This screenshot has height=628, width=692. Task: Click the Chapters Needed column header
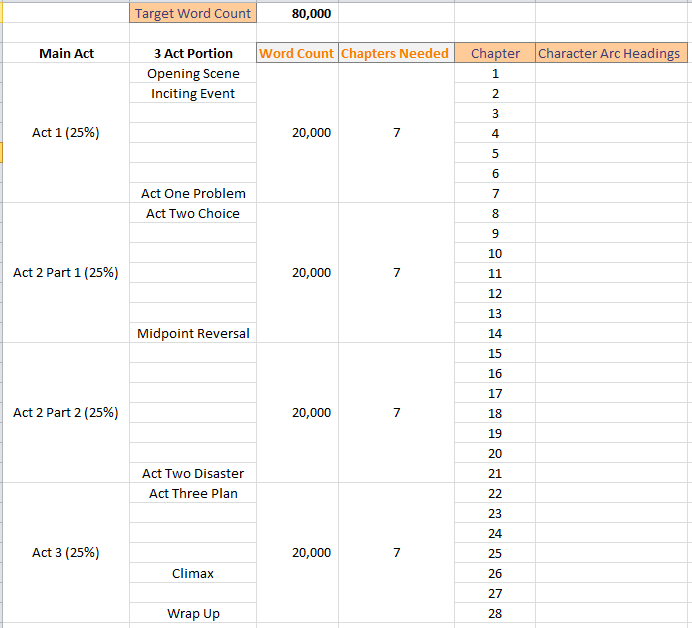[395, 54]
